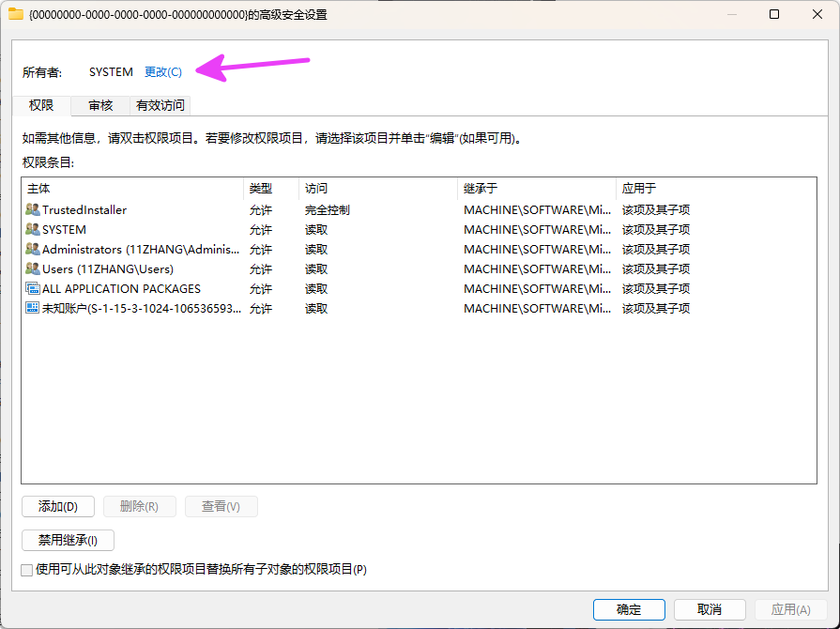The image size is (840, 629).
Task: Select the Administrators (11ZHANG\Adminis... entry
Action: click(x=419, y=249)
